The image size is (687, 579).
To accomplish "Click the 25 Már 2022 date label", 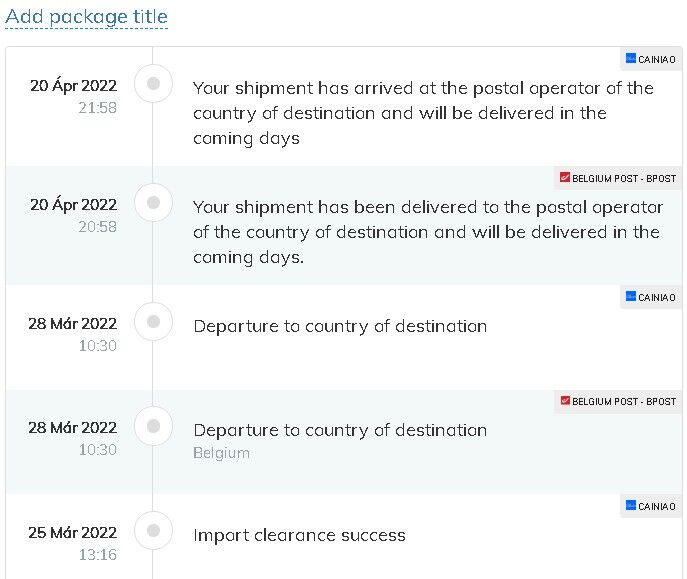I will pyautogui.click(x=73, y=533).
